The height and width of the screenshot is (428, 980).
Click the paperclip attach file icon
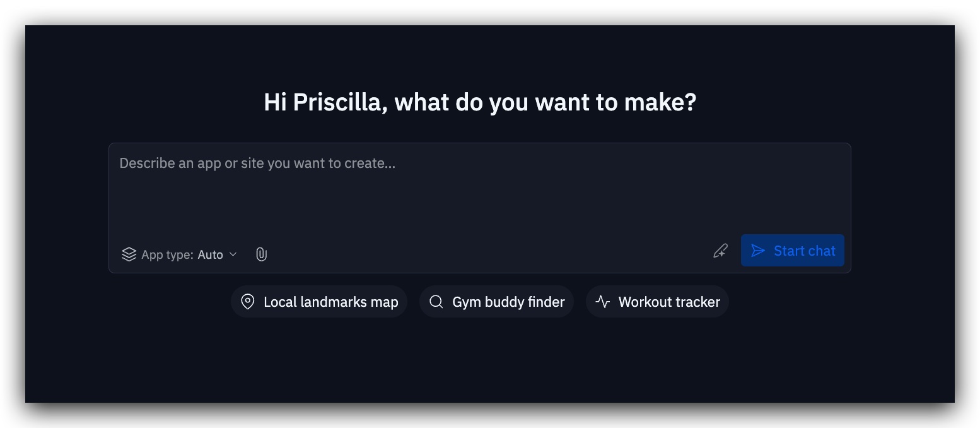[261, 254]
